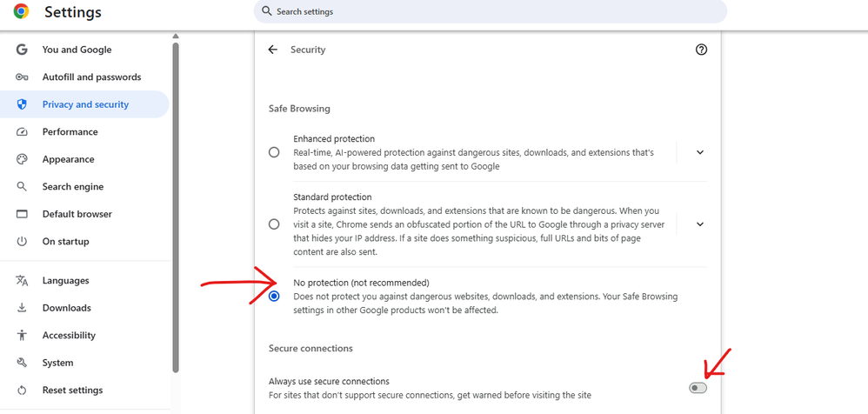Click the Reset settings icon in sidebar
The image size is (868, 414).
[23, 391]
